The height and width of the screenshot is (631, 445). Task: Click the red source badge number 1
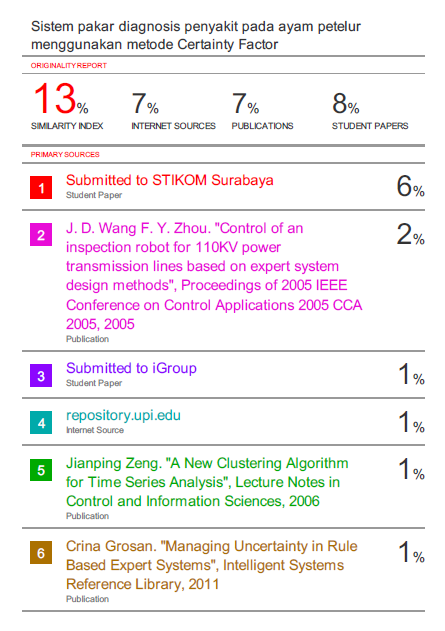41,188
